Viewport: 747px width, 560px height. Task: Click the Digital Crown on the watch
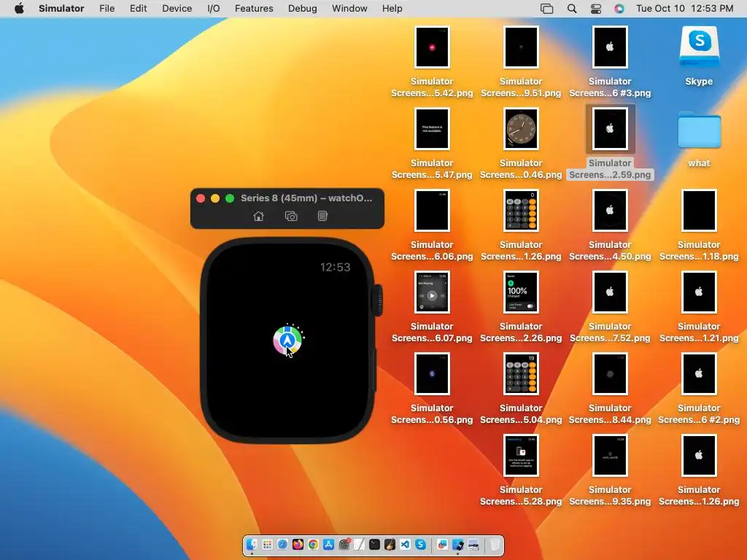click(379, 300)
